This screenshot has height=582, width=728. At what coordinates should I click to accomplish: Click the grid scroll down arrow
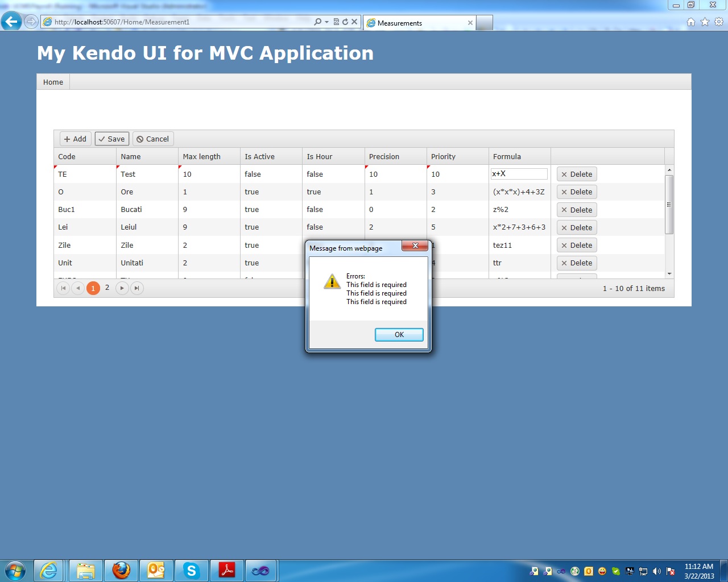(x=669, y=274)
